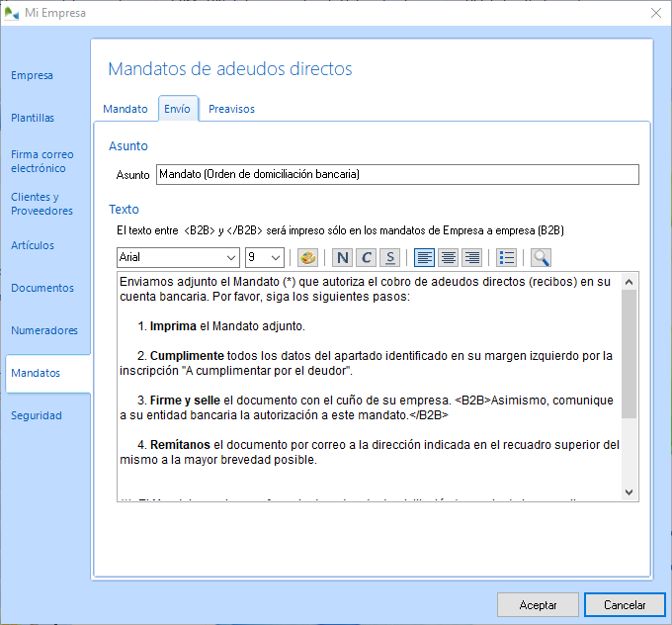Switch to the Mandato tab
672x625 pixels.
126,109
